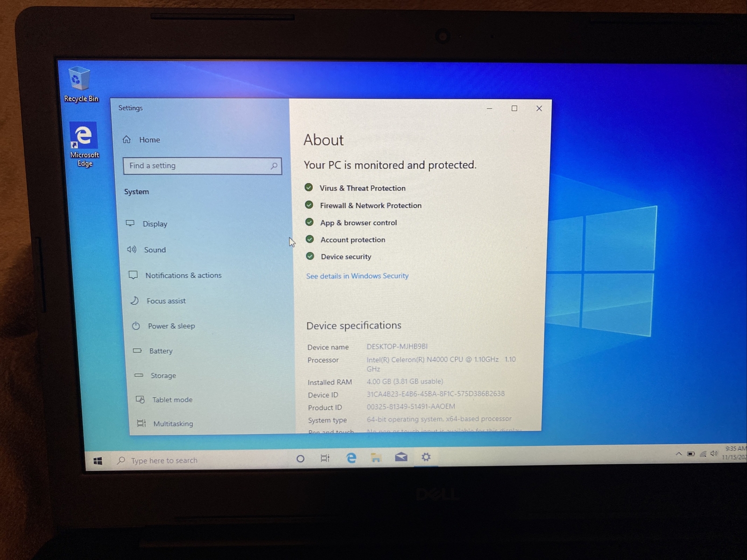
Task: Open the Windows Start menu
Action: click(x=98, y=461)
